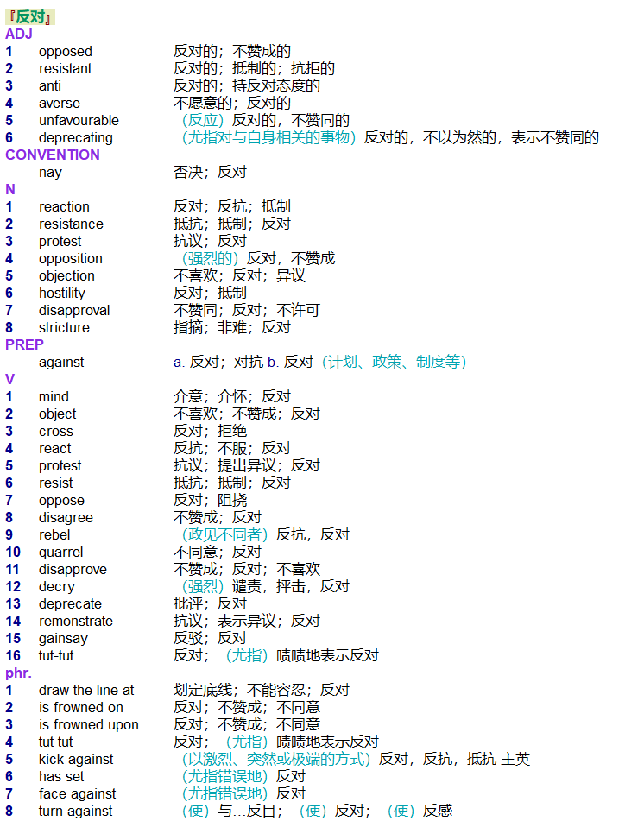Click the verb 'rebel'

[54, 535]
